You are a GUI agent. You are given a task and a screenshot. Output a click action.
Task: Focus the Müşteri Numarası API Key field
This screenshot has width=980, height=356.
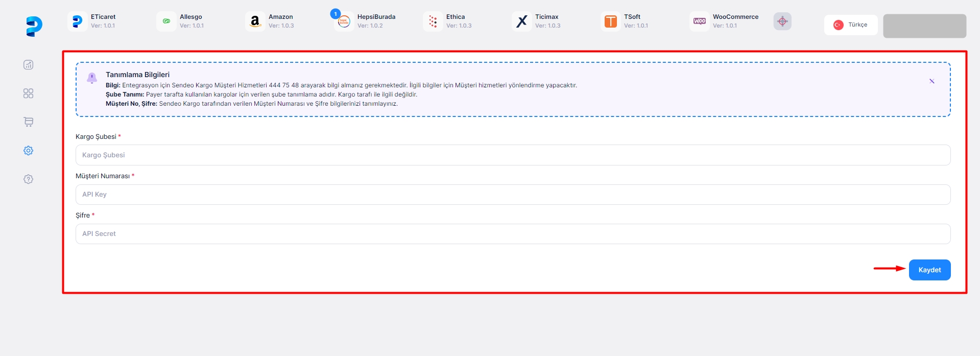click(513, 195)
